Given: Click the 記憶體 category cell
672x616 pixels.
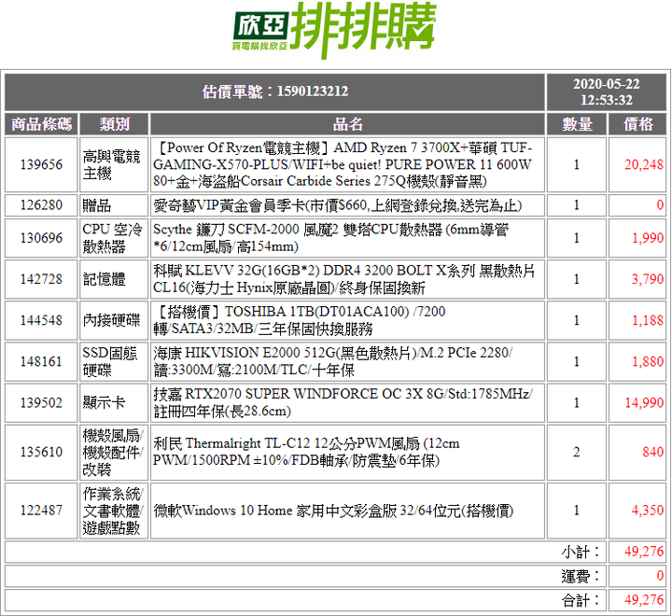Looking at the screenshot, I should click(x=114, y=279).
